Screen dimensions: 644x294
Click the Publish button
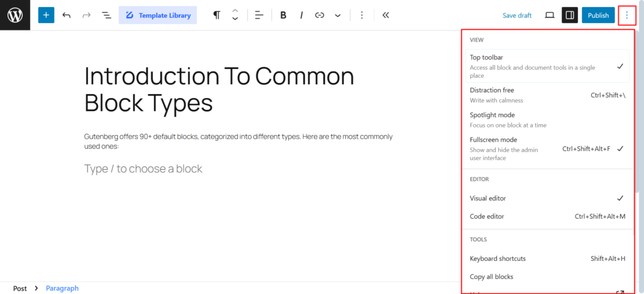pyautogui.click(x=598, y=15)
